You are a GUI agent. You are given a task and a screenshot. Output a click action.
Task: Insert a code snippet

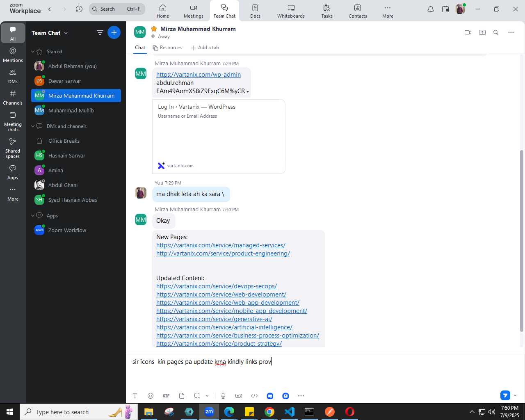tap(254, 396)
